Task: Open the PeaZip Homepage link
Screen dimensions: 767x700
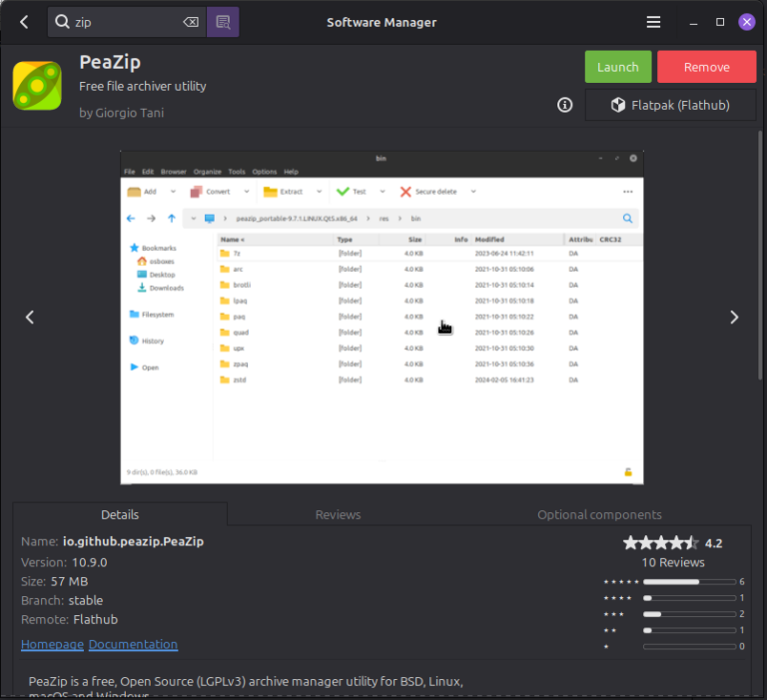Action: point(52,644)
